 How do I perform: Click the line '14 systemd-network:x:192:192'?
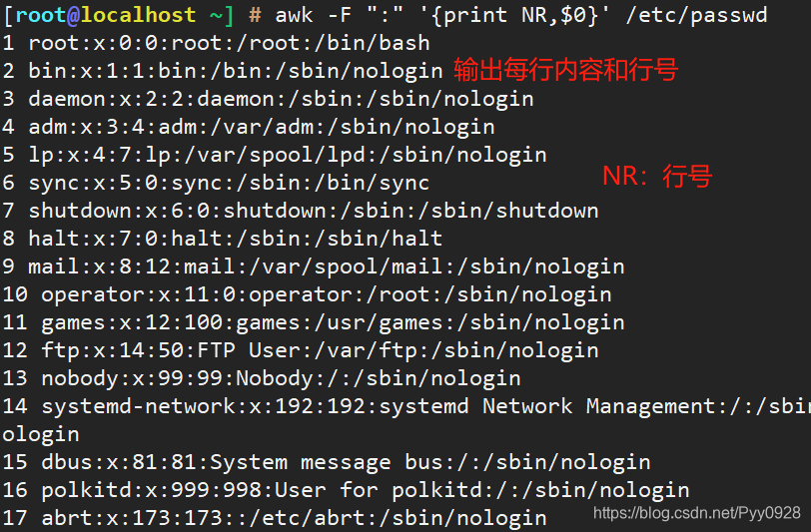[x=406, y=406]
